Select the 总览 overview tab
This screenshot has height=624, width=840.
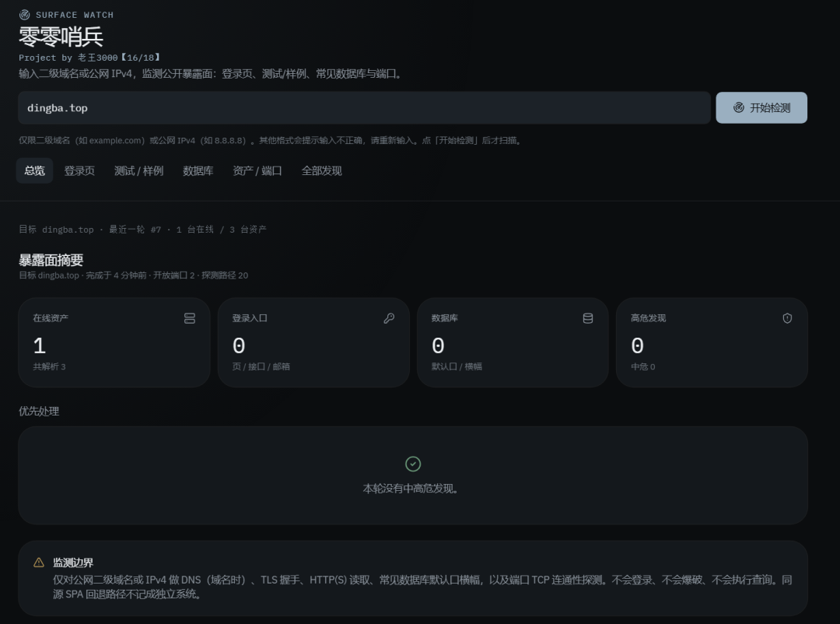click(x=34, y=170)
